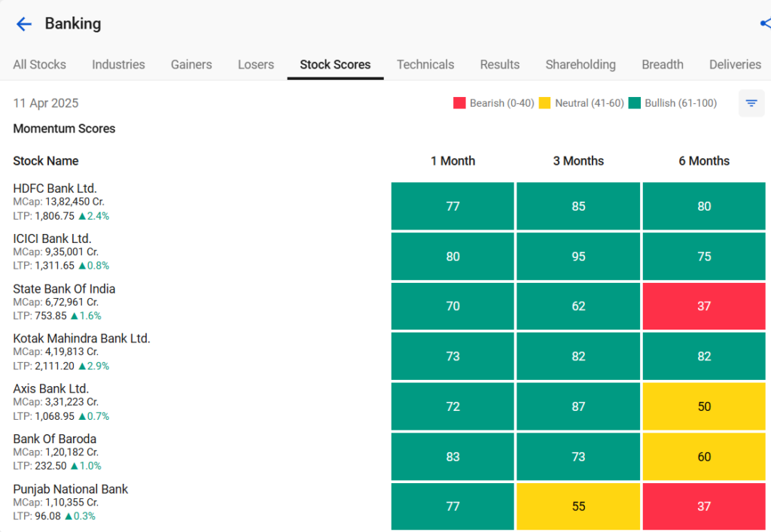771x532 pixels.
Task: Sort by the 3 Months column header
Action: pyautogui.click(x=578, y=160)
